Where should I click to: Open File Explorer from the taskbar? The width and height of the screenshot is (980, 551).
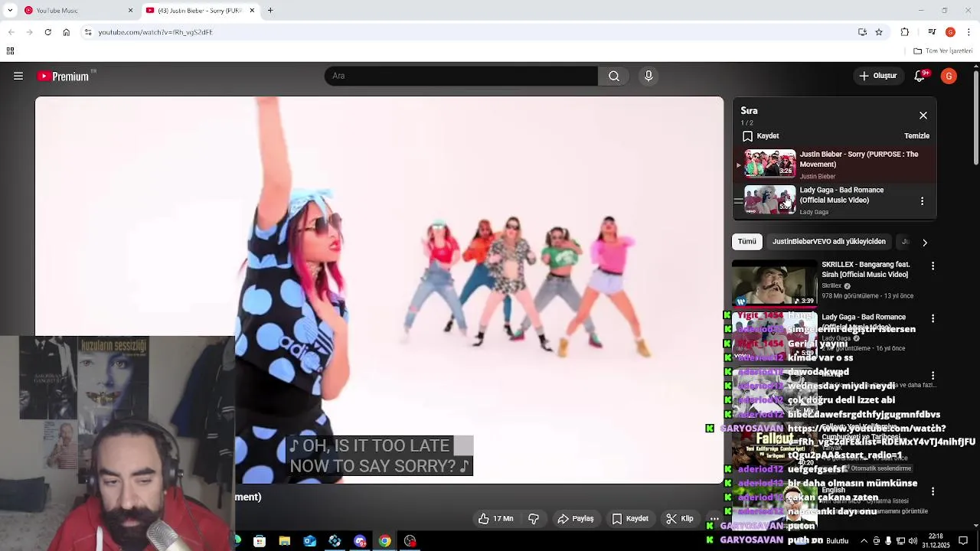pyautogui.click(x=285, y=541)
